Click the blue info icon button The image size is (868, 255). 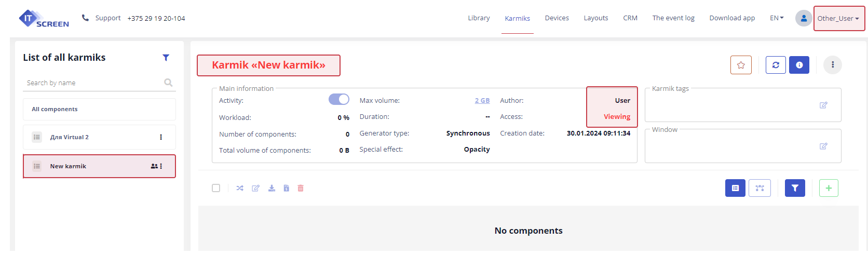coord(799,65)
